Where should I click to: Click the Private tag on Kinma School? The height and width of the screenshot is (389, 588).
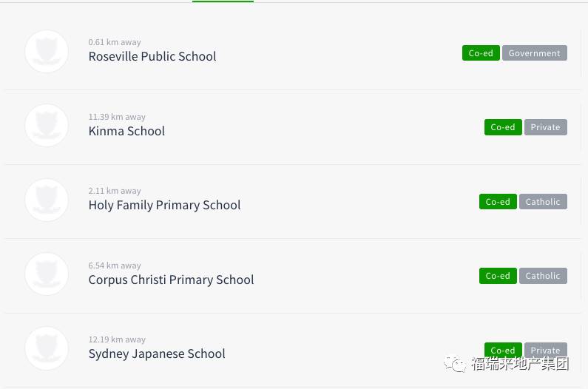coord(546,127)
